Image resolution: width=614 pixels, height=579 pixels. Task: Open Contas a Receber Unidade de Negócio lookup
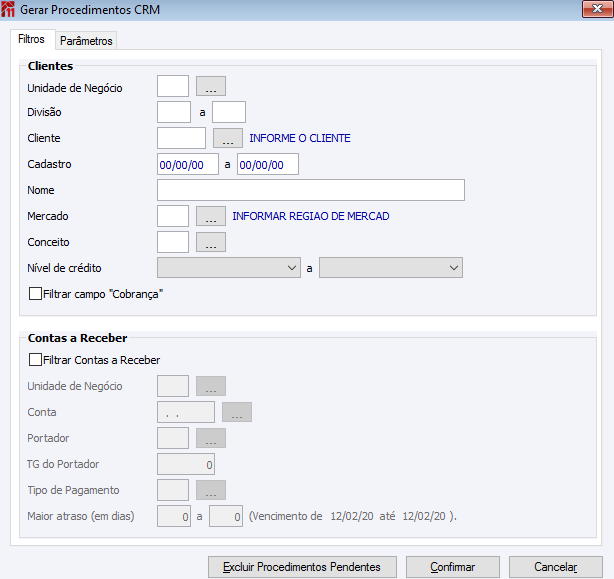click(211, 386)
